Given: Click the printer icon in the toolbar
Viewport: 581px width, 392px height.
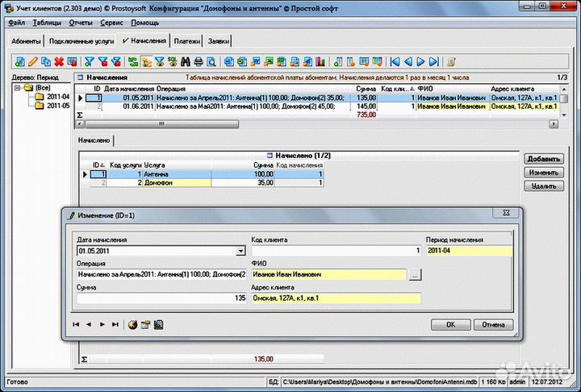Looking at the screenshot, I should [199, 61].
